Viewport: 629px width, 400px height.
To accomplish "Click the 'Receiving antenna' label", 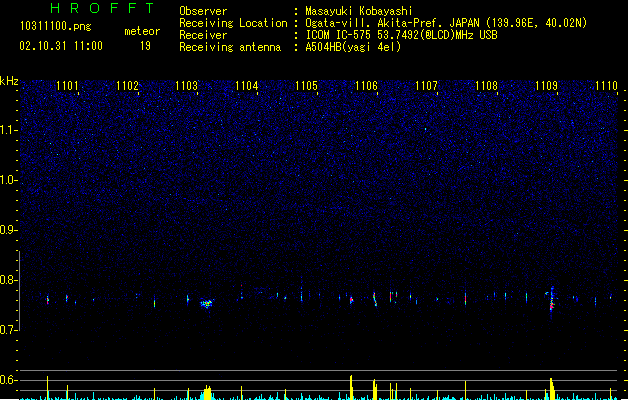I will tap(230, 47).
